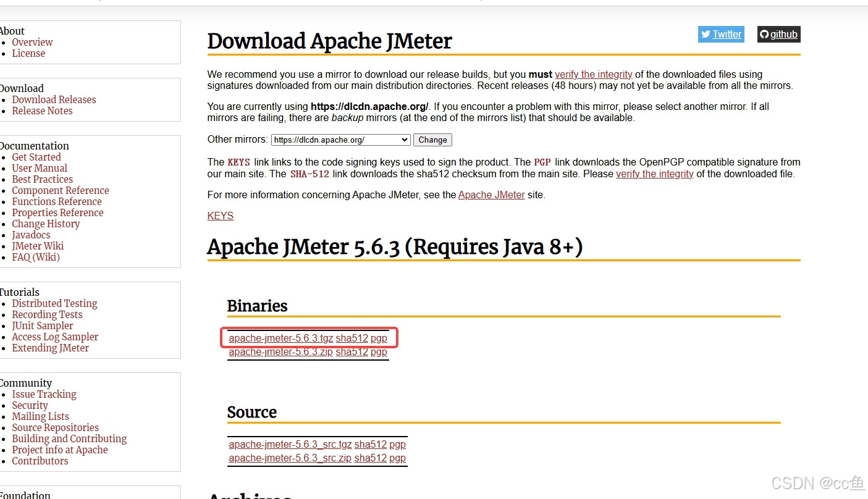Image resolution: width=868 pixels, height=499 pixels.
Task: Open sha512 for apache-jmeter-5.6.3_src.zip
Action: point(371,458)
